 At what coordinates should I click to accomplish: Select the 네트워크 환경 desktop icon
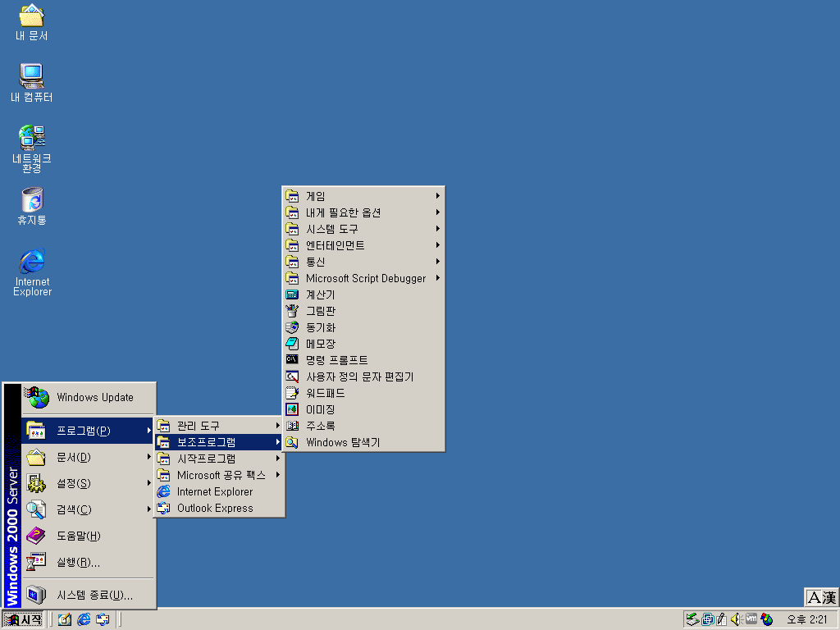pos(32,148)
